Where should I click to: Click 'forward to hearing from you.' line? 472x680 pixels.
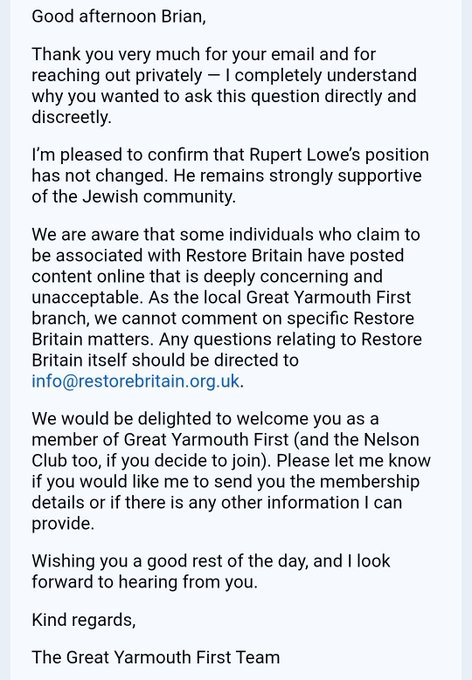point(144,582)
